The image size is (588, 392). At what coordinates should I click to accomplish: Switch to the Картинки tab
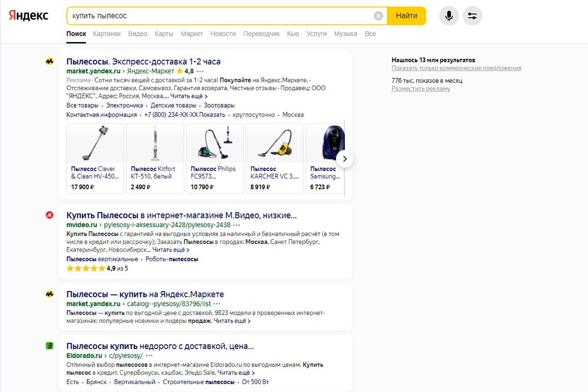pyautogui.click(x=106, y=34)
